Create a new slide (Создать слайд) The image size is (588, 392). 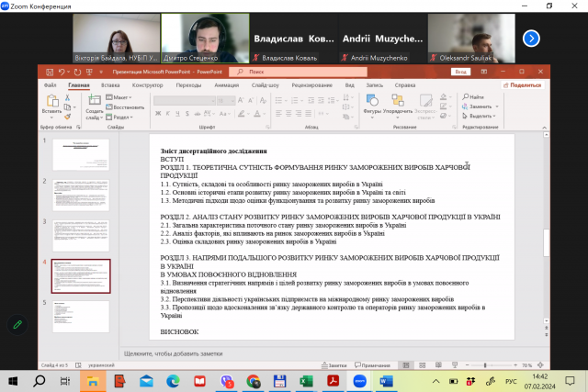[x=94, y=106]
